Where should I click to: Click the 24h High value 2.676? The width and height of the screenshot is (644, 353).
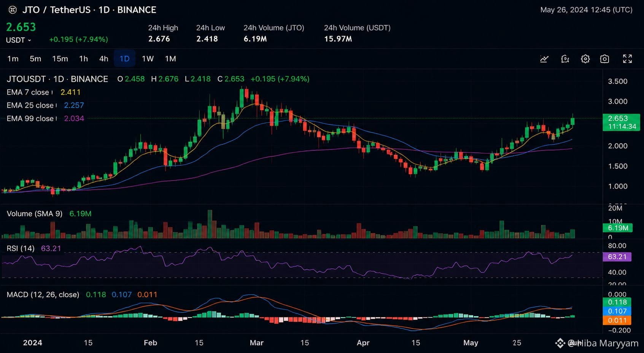click(x=159, y=39)
